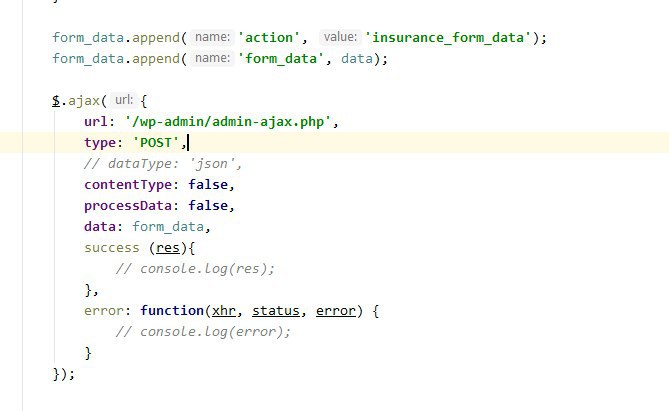
Task: Click the '/wp-admin/admin-ajax.php' URL string
Action: (x=228, y=122)
